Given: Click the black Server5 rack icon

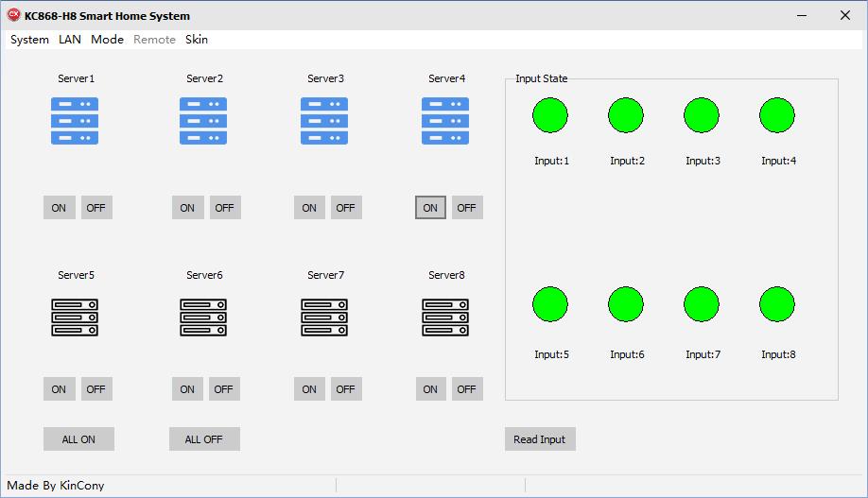Looking at the screenshot, I should tap(75, 318).
